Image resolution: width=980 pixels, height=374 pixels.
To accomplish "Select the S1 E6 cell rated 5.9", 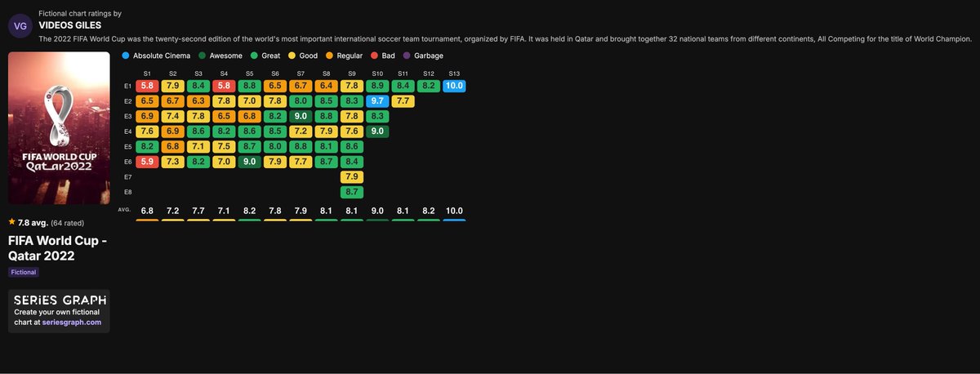I will [147, 162].
